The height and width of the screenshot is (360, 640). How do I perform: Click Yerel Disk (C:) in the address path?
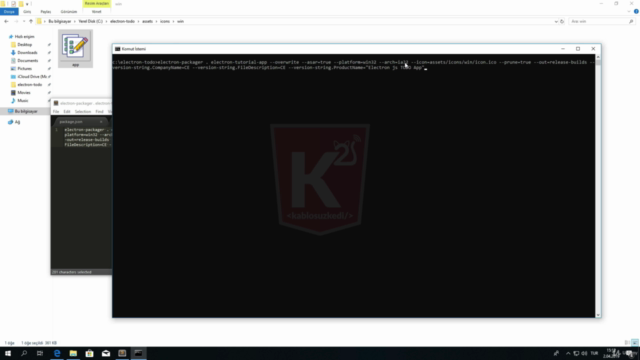(91, 21)
